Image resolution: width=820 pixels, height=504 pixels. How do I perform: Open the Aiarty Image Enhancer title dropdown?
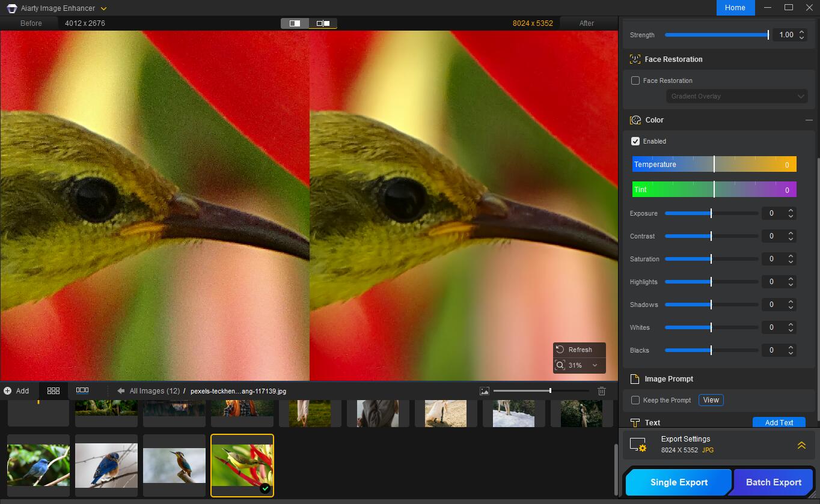coord(103,8)
